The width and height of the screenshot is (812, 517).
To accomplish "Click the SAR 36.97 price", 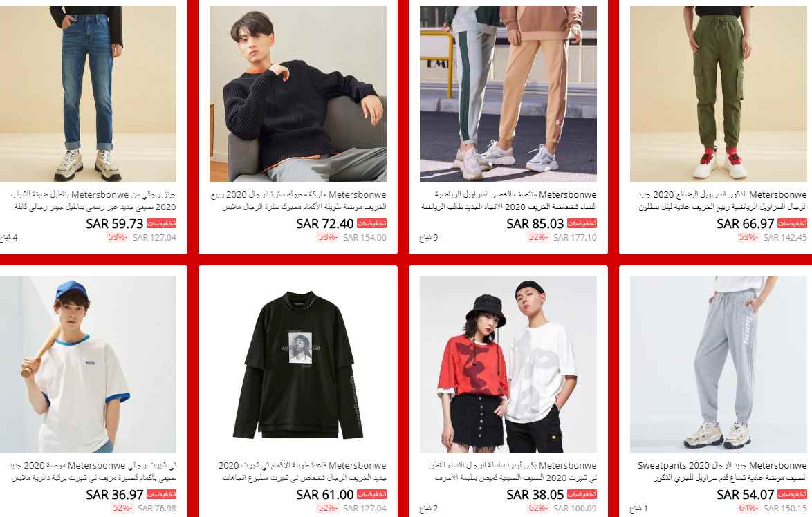I will pyautogui.click(x=114, y=495).
